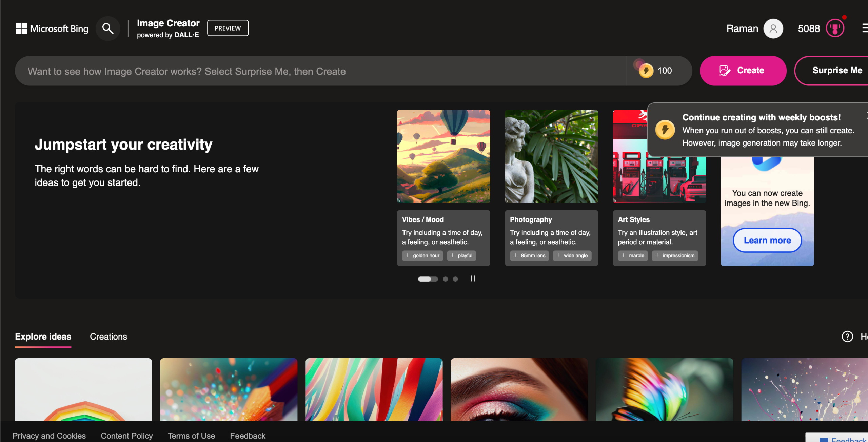The image size is (868, 442).
Task: Add the playful tag
Action: coord(461,255)
